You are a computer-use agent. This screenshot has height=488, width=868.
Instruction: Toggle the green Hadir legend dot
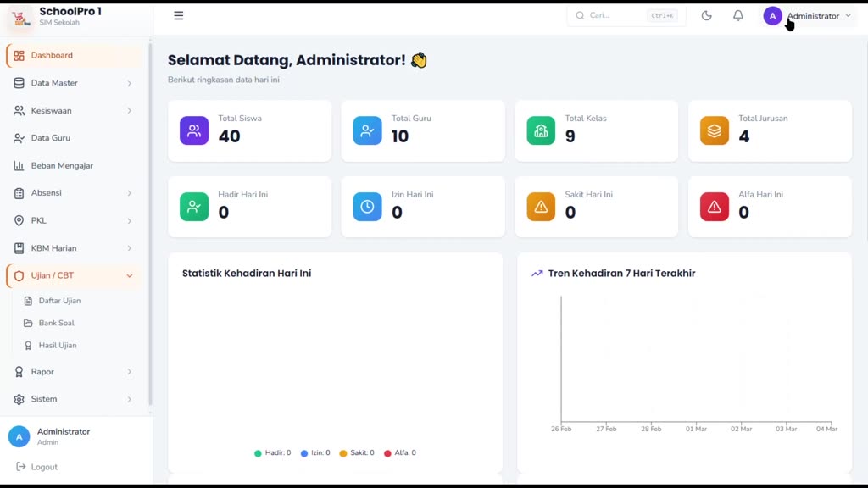point(258,453)
